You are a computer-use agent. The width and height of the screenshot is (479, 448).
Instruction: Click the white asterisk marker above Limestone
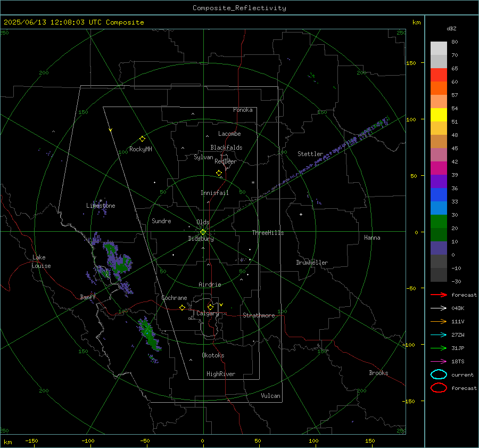[x=101, y=201]
